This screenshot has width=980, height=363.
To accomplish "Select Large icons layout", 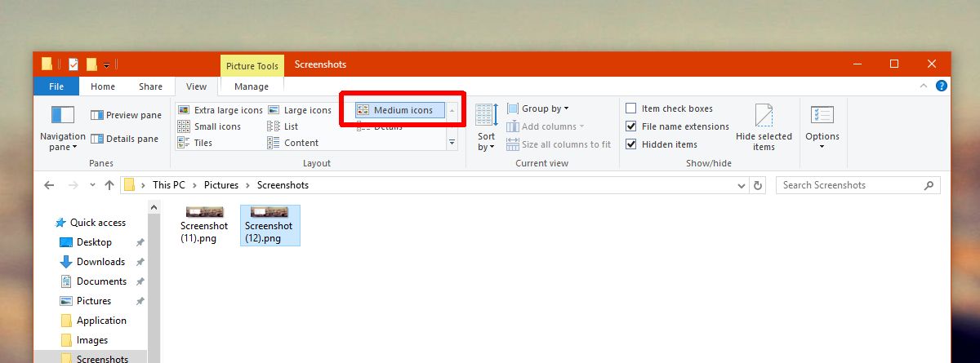I will pos(299,110).
